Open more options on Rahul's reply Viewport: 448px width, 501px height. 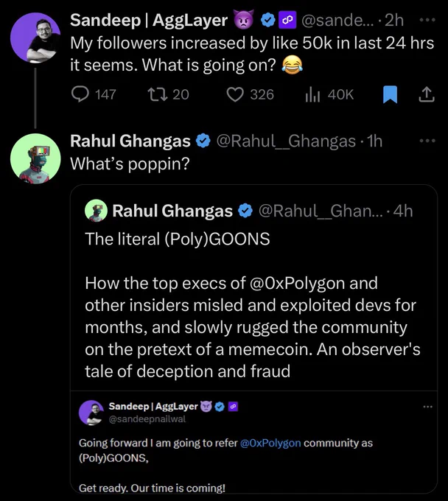pos(427,141)
